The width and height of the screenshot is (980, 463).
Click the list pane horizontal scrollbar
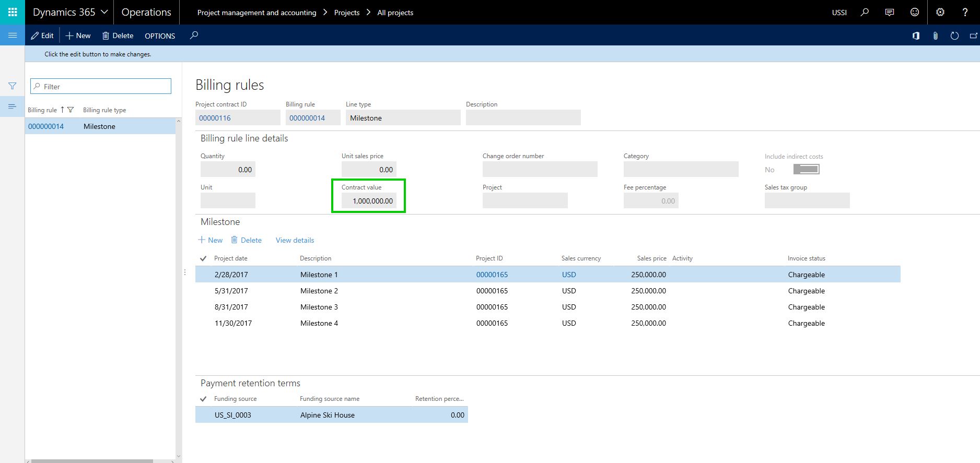pyautogui.click(x=92, y=461)
